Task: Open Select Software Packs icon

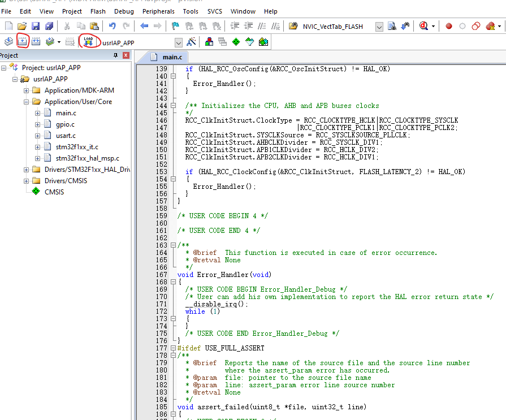Action: coord(250,42)
